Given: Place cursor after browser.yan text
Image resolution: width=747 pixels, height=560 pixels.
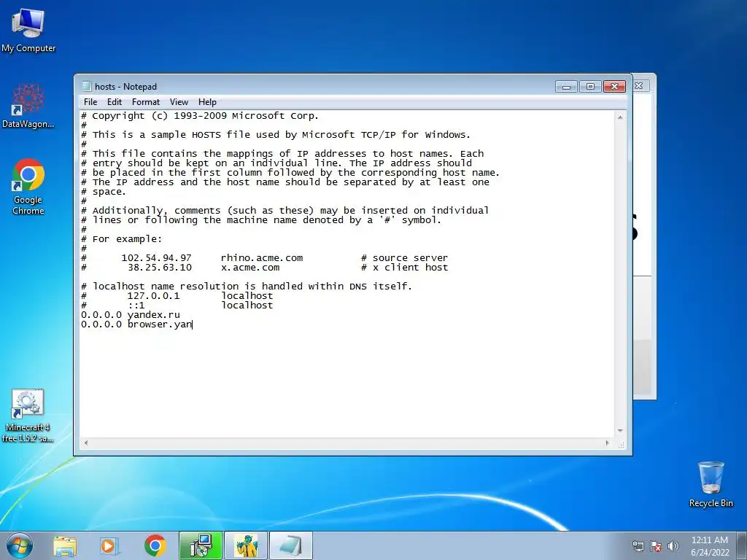Looking at the screenshot, I should coord(193,324).
